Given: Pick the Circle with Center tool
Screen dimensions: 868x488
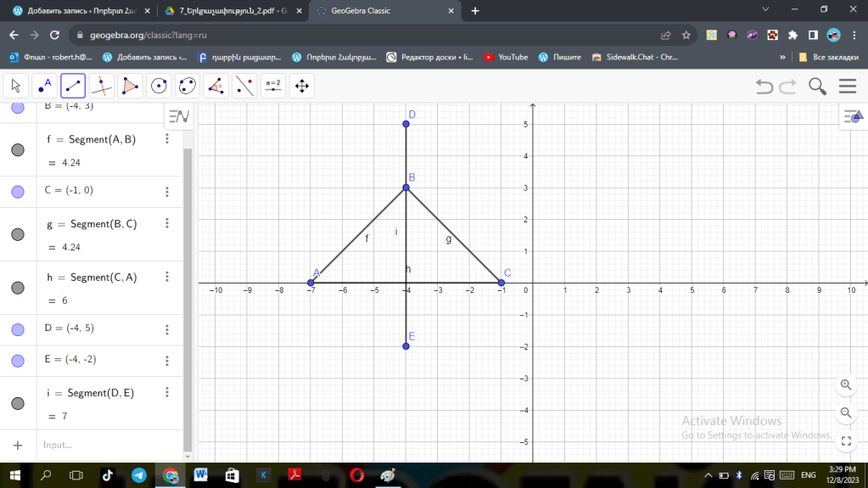Looking at the screenshot, I should click(x=159, y=86).
